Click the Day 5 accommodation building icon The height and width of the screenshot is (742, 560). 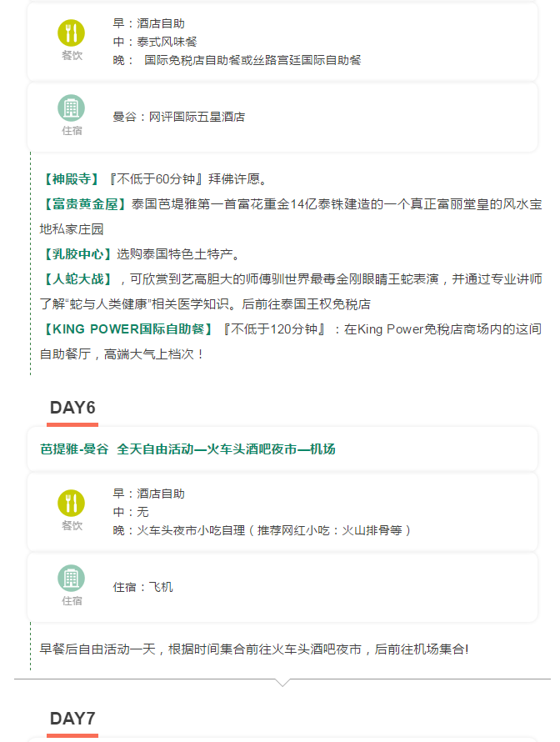click(x=71, y=108)
